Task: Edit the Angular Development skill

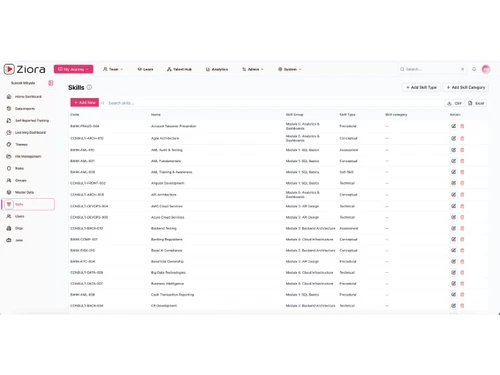Action: click(453, 183)
